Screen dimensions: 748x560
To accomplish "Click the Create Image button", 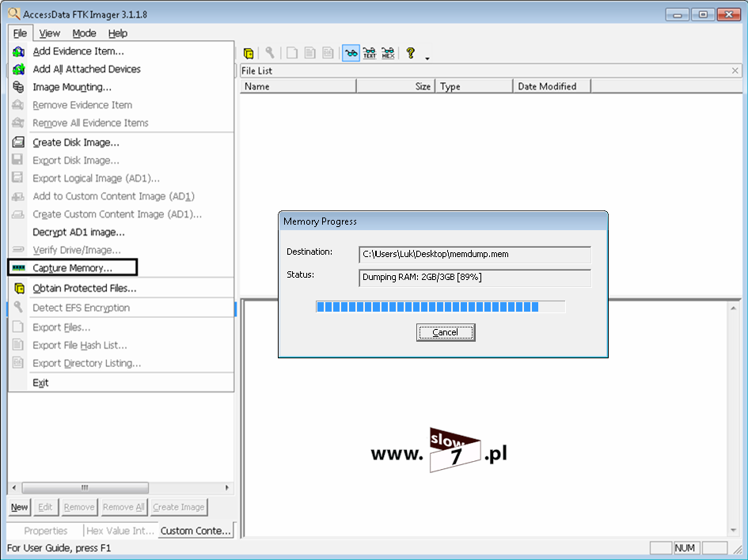I will coord(179,507).
